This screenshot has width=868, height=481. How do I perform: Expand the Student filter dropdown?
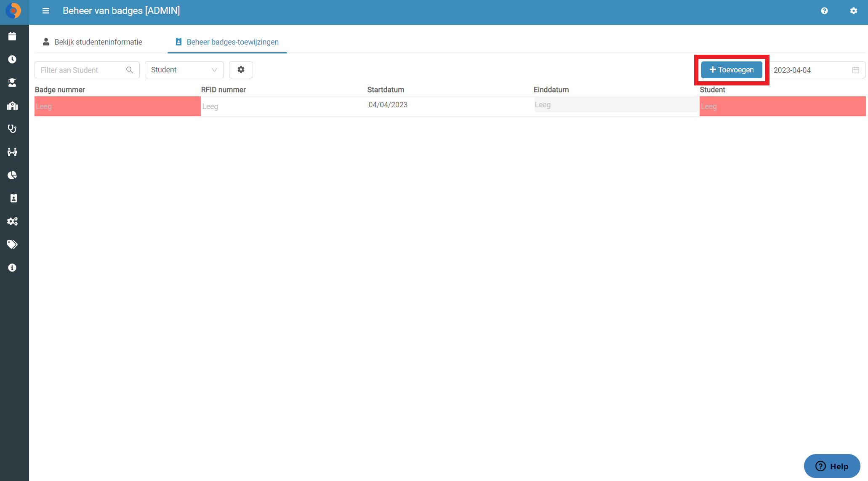[184, 70]
